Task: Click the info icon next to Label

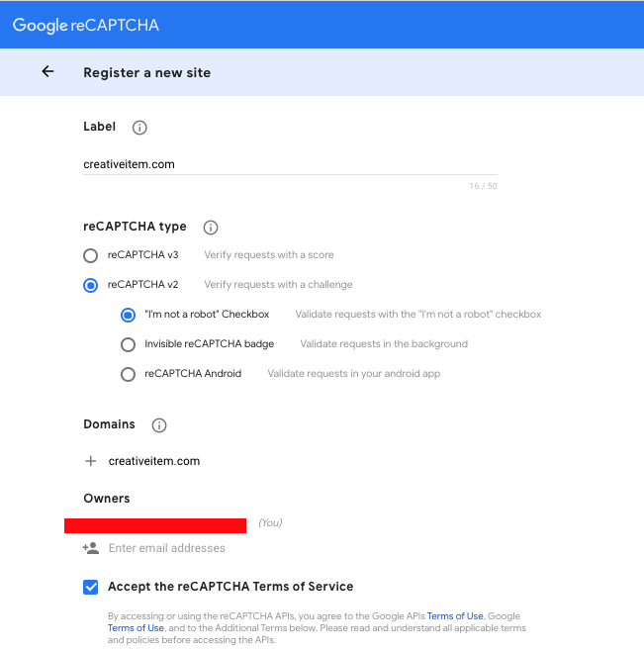Action: point(139,128)
